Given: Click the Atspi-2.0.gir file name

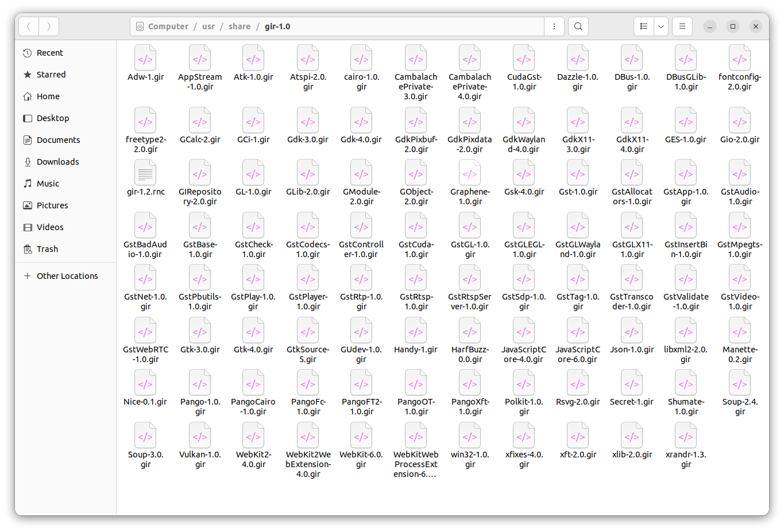Looking at the screenshot, I should click(x=308, y=81).
